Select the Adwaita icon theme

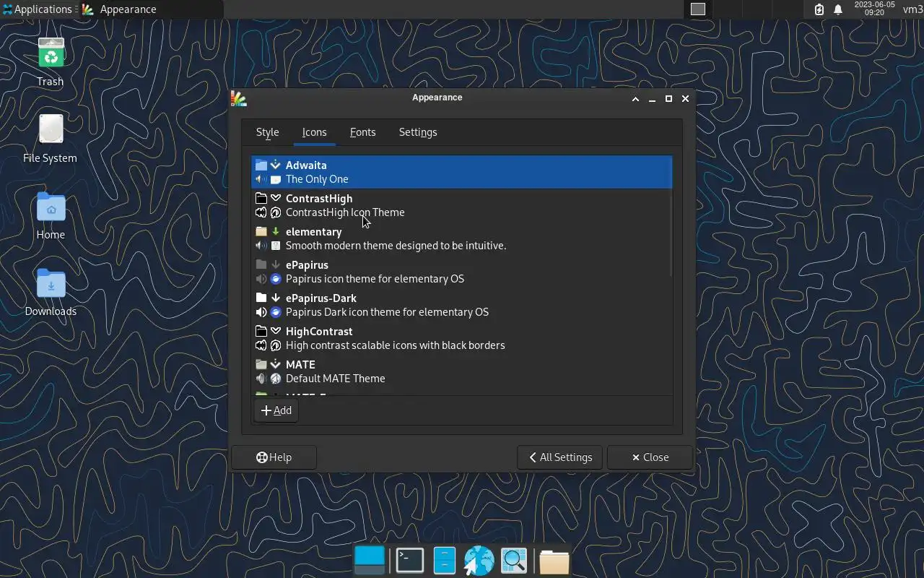coord(461,172)
